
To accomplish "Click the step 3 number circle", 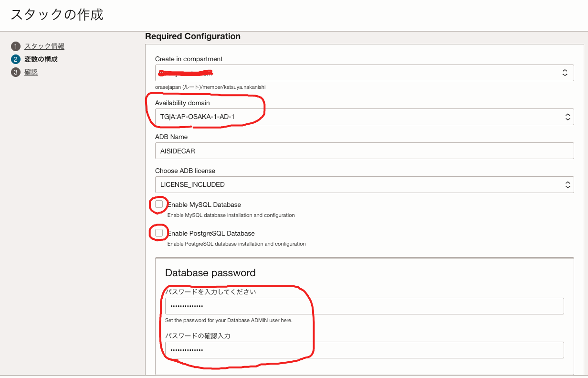I will point(16,72).
